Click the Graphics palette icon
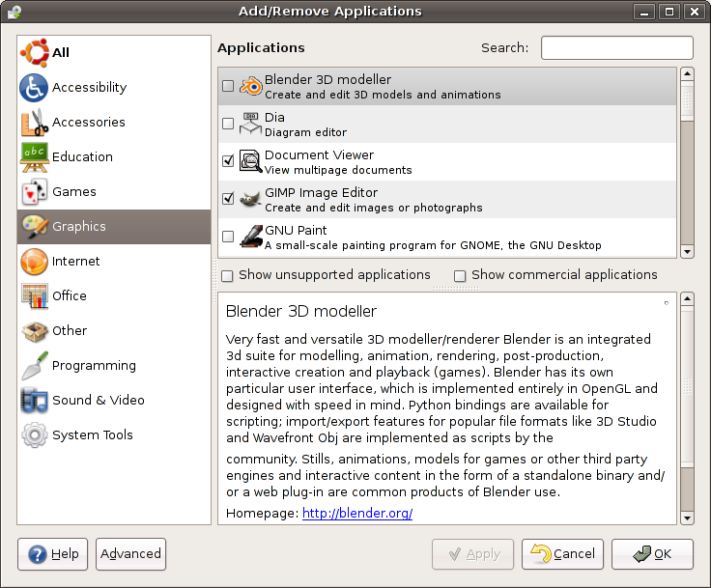Screen dimensions: 711x588 coord(34,227)
